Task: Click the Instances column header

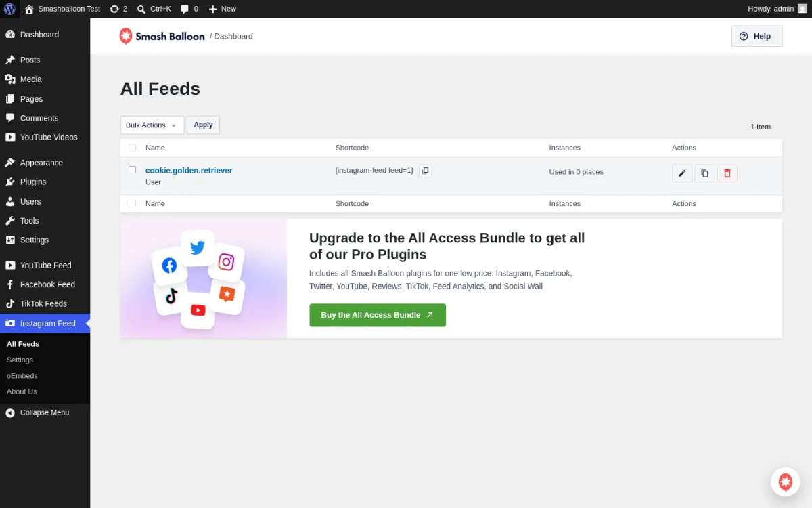Action: (565, 148)
